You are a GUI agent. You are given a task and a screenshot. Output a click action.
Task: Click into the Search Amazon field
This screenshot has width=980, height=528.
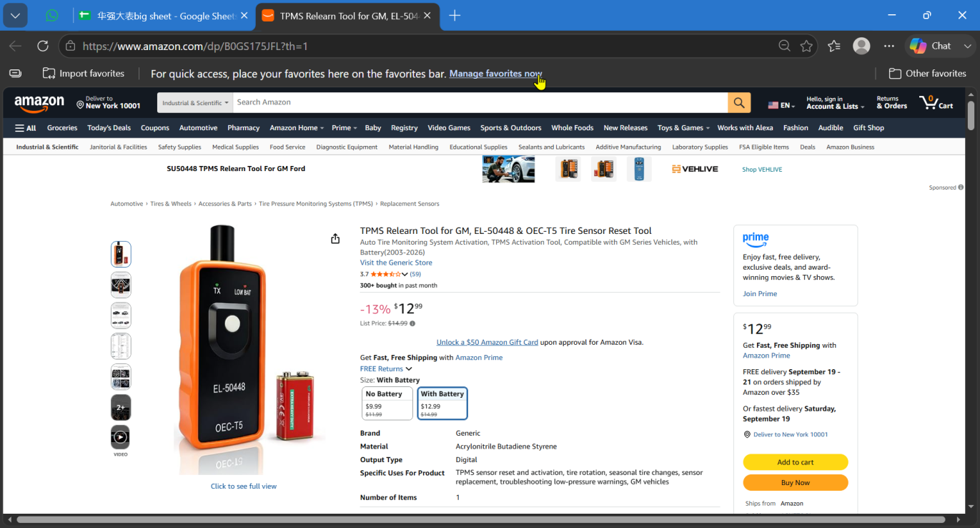coord(480,102)
